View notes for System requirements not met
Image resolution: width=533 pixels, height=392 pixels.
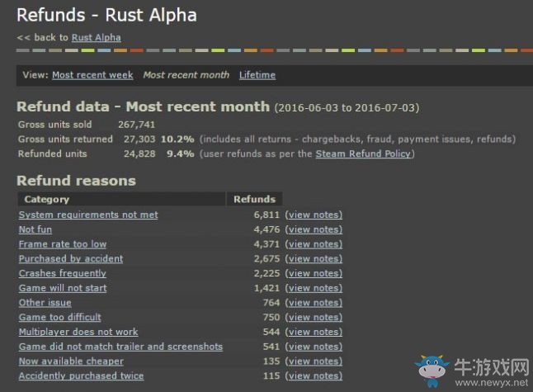pos(314,215)
